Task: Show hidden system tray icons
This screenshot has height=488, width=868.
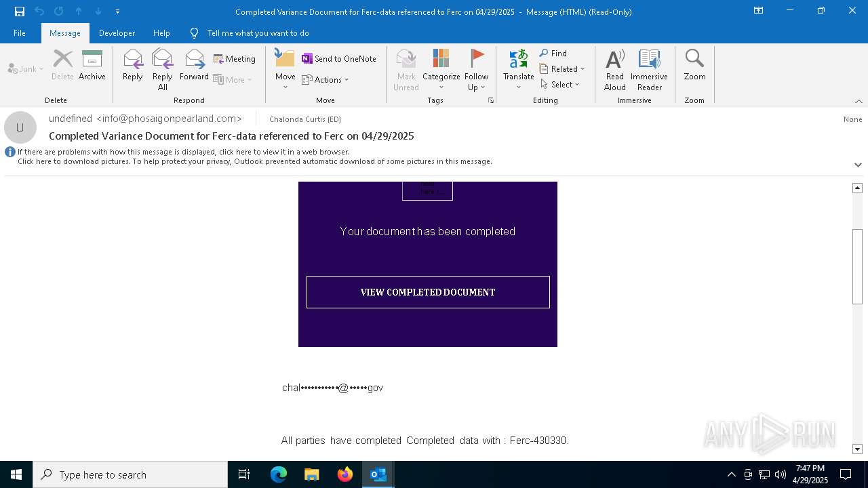Action: (731, 474)
